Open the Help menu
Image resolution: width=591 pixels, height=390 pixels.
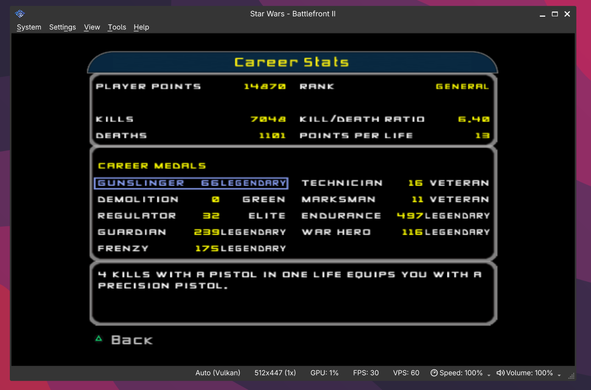point(141,27)
